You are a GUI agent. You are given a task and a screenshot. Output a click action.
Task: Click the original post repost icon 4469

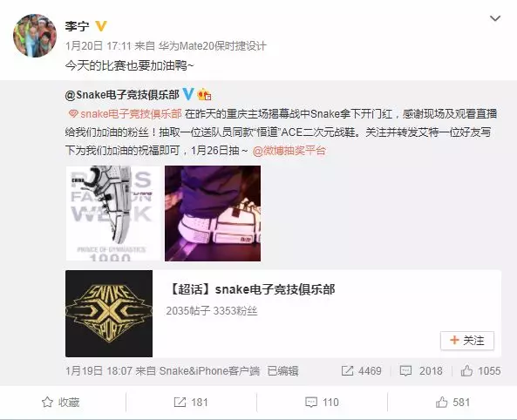pos(361,371)
